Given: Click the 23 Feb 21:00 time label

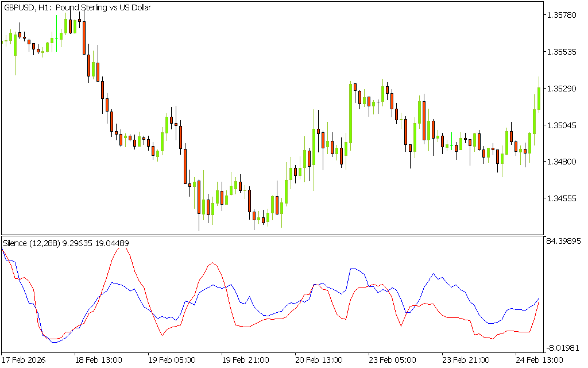Looking at the screenshot, I should click(466, 360).
